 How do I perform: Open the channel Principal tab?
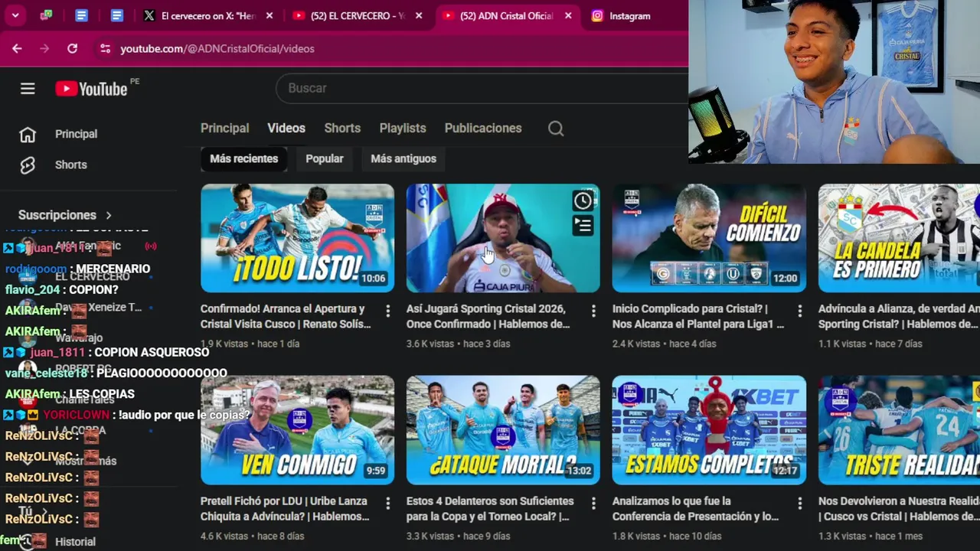(x=224, y=129)
